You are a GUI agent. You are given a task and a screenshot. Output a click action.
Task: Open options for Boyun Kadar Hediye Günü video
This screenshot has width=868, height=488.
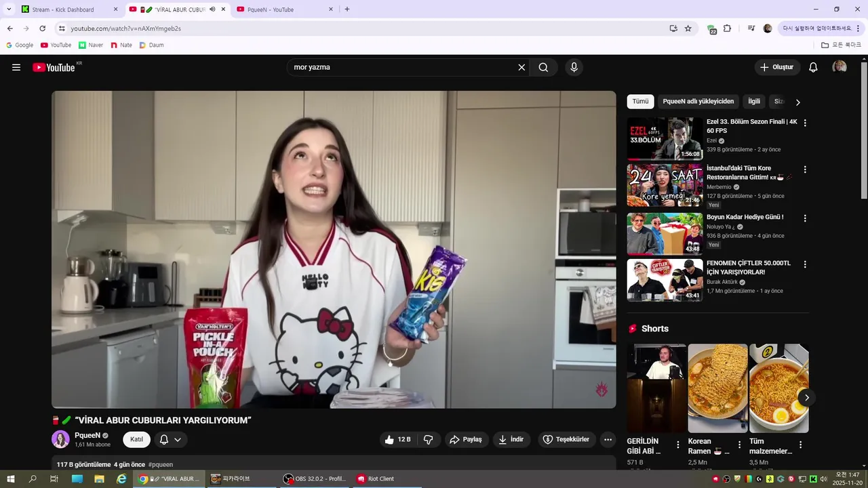coord(805,218)
